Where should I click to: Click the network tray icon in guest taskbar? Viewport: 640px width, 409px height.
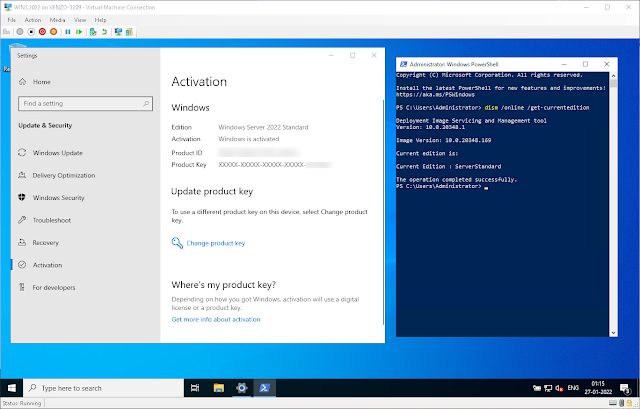pos(548,388)
